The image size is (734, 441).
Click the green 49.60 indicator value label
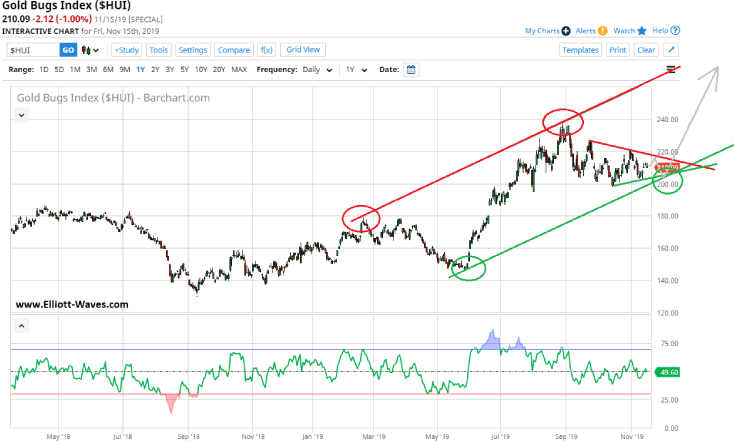(669, 372)
